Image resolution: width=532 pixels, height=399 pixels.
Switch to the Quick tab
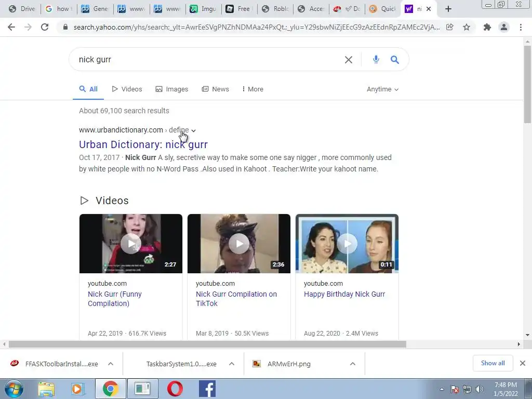pos(382,9)
